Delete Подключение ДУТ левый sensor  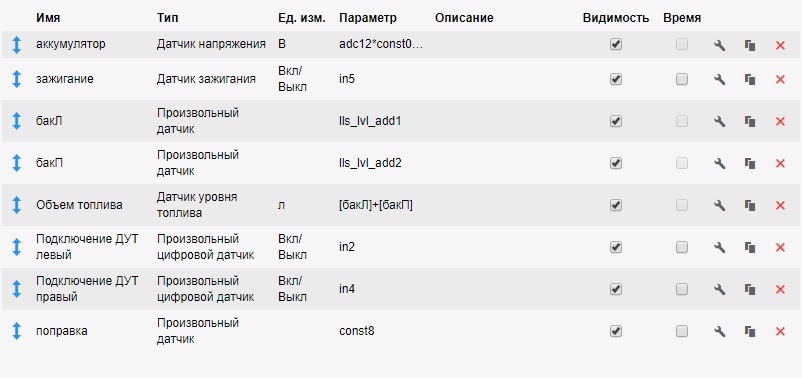(780, 248)
